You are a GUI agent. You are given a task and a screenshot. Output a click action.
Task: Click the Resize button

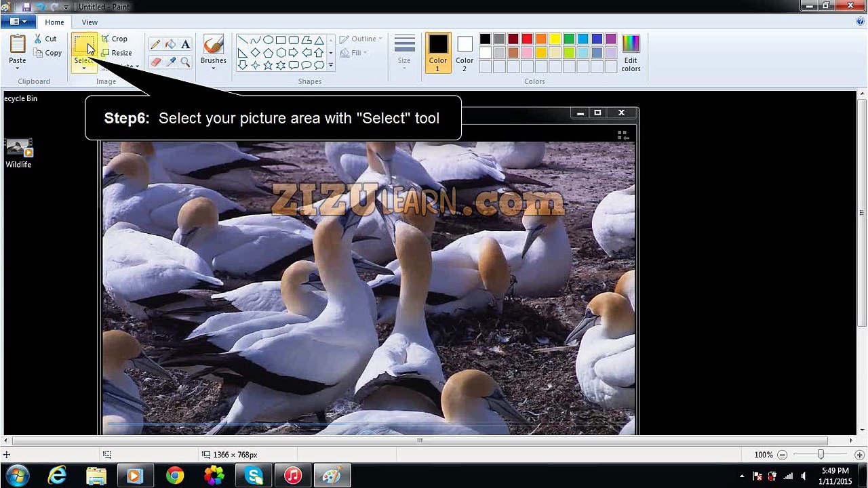117,53
